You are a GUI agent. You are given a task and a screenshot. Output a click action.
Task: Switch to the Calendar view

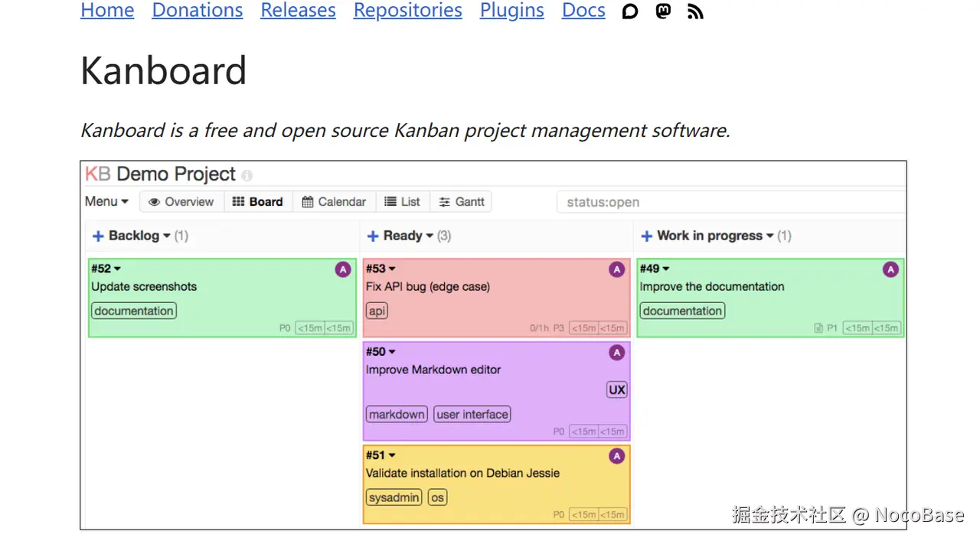click(334, 202)
